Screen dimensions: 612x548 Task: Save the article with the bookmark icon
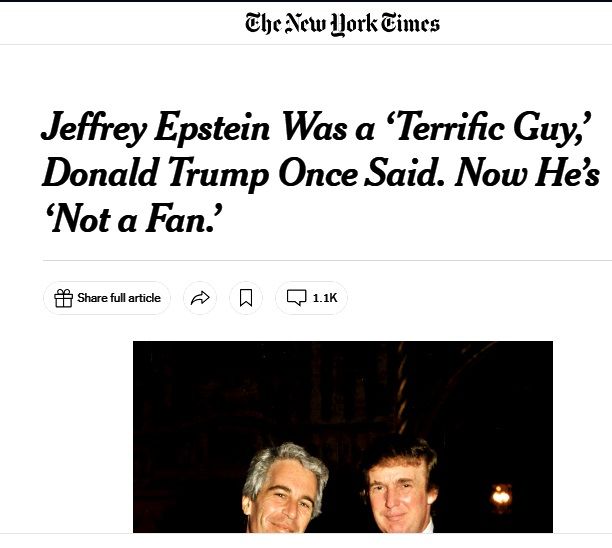pyautogui.click(x=246, y=298)
